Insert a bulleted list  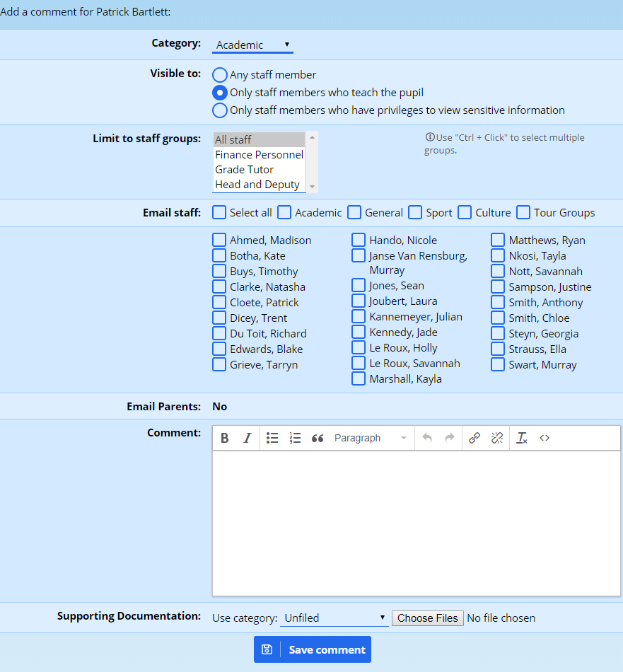click(272, 438)
